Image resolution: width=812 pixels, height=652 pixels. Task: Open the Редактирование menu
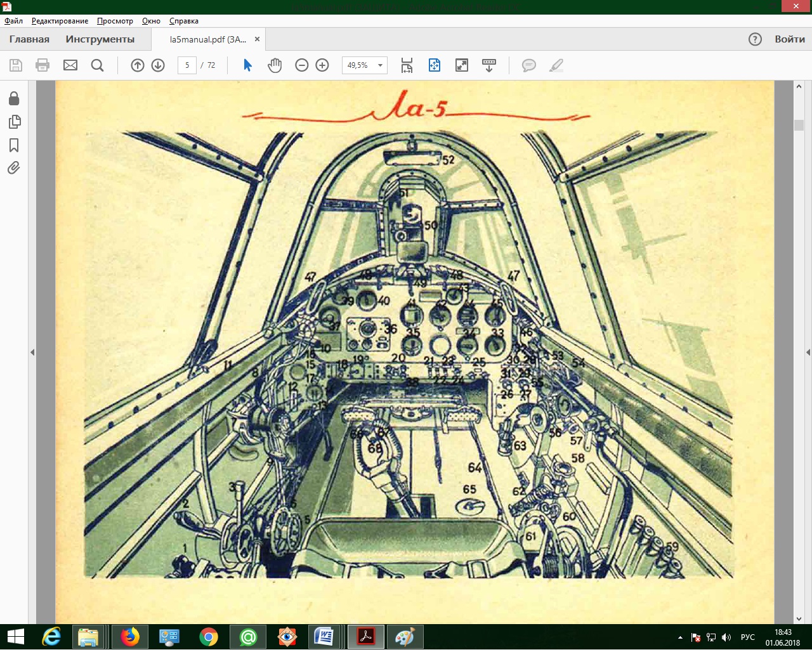click(x=60, y=21)
